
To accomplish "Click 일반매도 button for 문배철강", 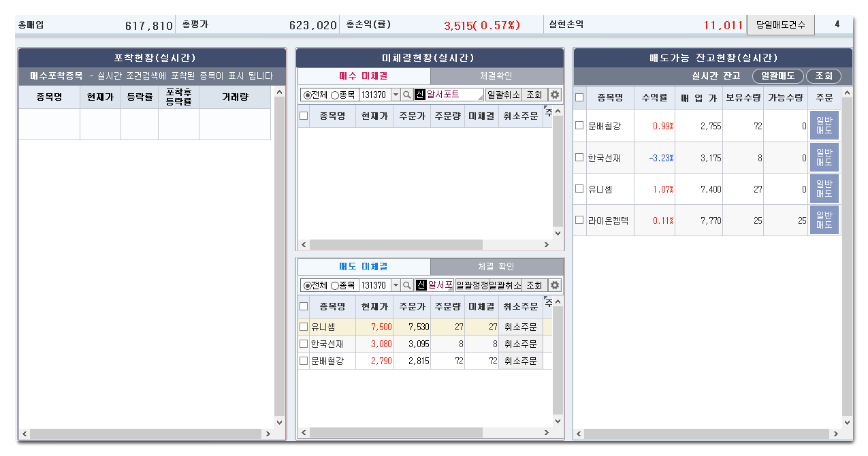I will pyautogui.click(x=824, y=126).
